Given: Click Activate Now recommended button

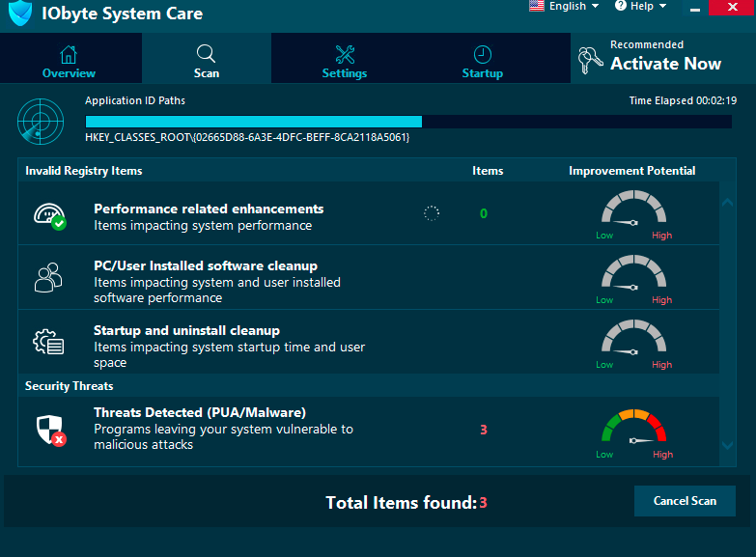Looking at the screenshot, I should [663, 58].
